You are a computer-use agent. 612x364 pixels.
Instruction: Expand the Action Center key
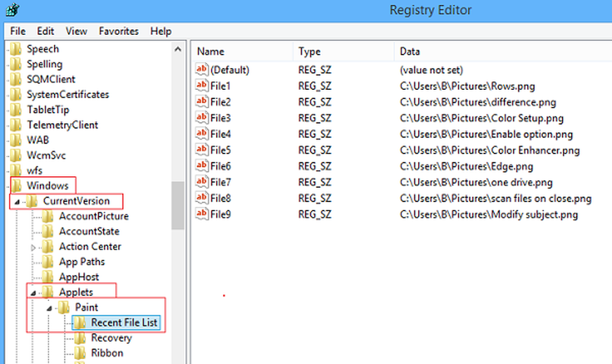tap(33, 248)
